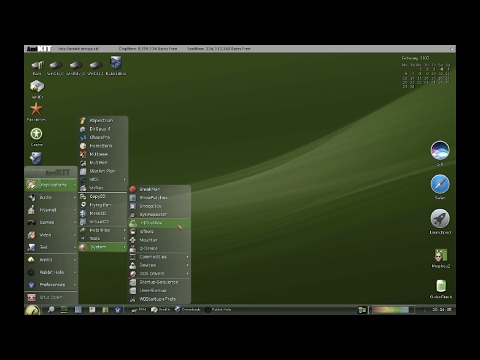Click the round start button in taskbar

(32, 310)
